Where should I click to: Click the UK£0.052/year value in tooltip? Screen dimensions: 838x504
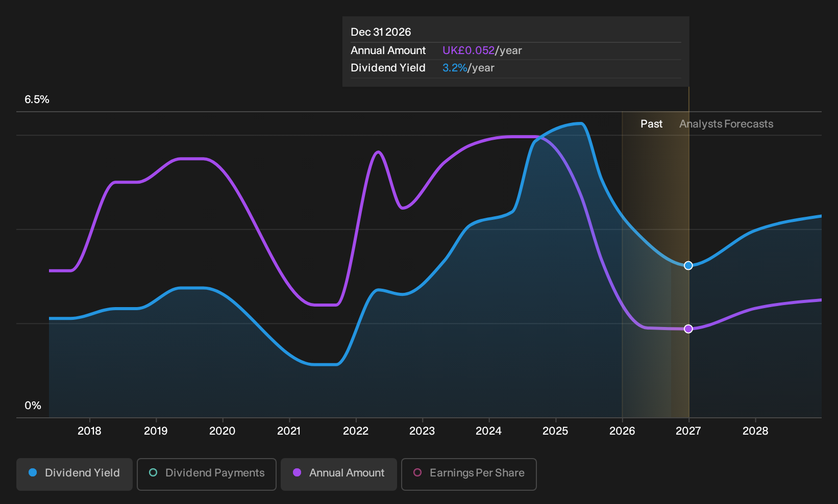[x=482, y=51]
